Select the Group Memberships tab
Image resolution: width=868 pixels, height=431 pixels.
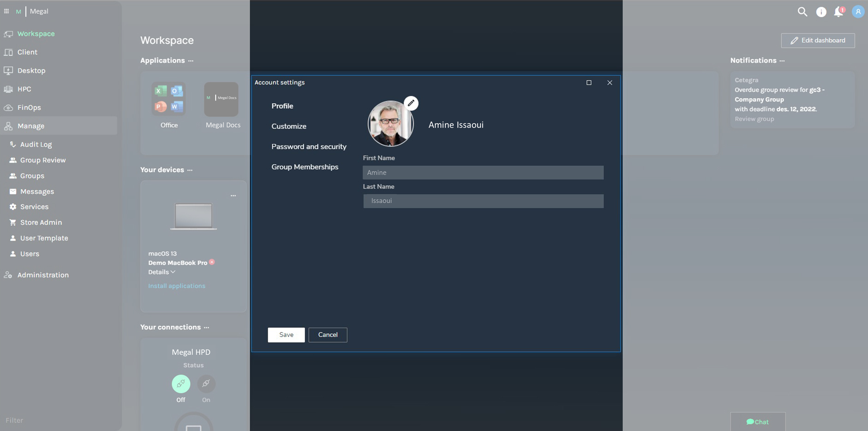coord(305,167)
